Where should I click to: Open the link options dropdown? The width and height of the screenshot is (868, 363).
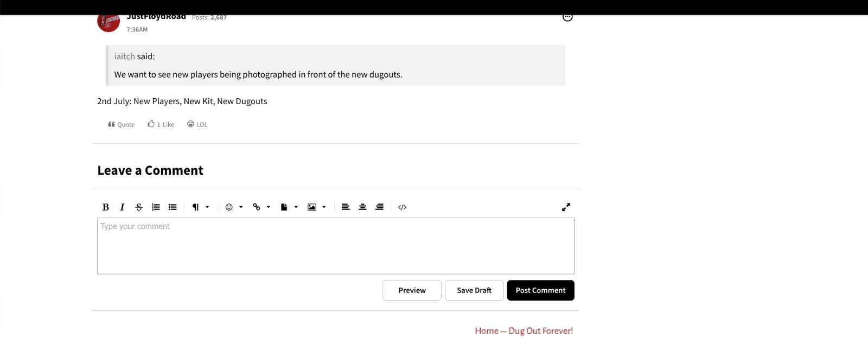[261, 207]
